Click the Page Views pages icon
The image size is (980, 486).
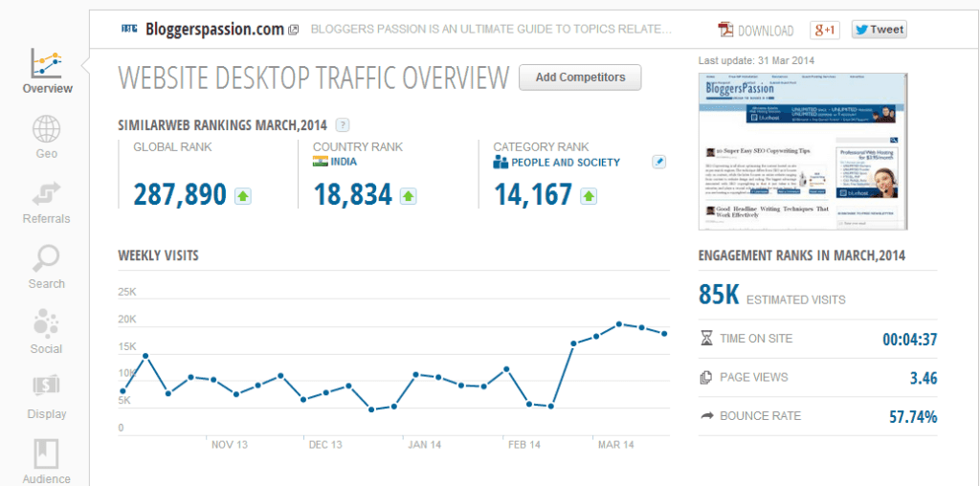[706, 377]
